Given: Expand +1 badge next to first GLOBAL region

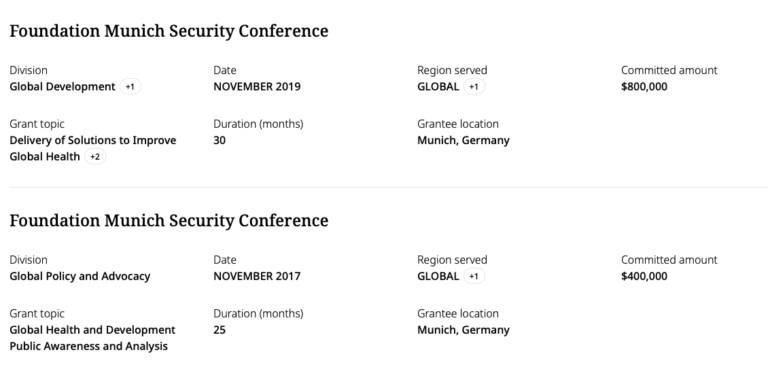Looking at the screenshot, I should point(474,87).
